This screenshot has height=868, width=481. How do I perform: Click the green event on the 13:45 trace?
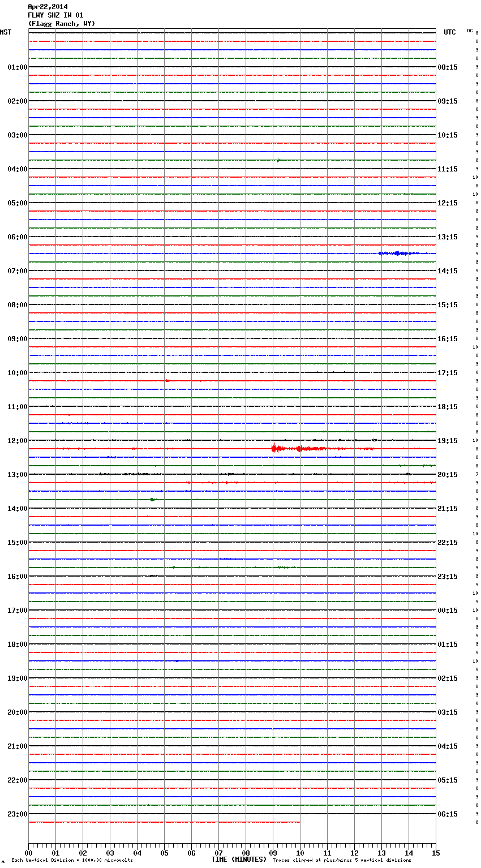[x=152, y=500]
